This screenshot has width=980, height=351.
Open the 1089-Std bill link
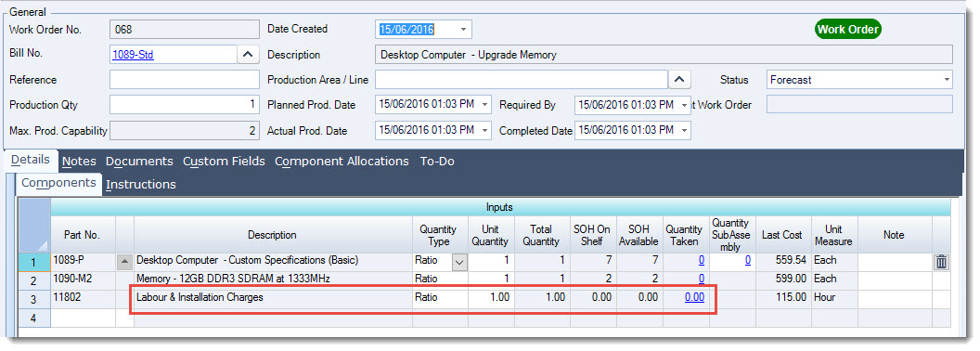[133, 55]
